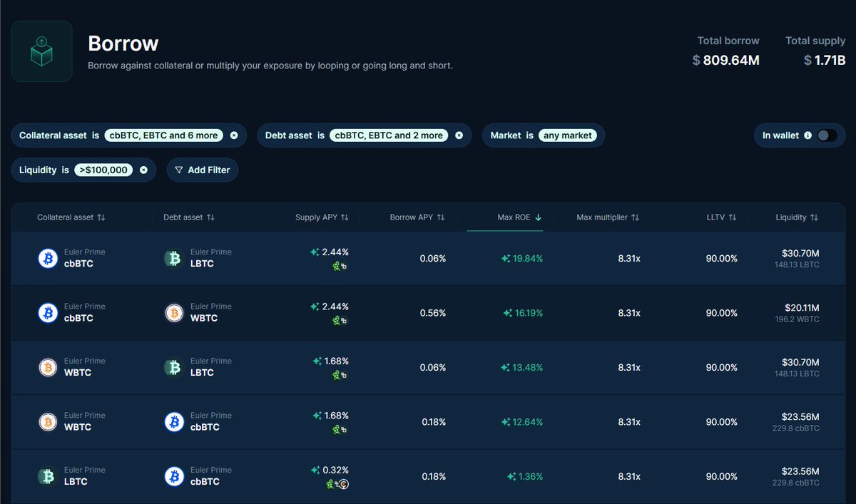856x504 pixels.
Task: Sort by LLTV column
Action: [x=721, y=217]
